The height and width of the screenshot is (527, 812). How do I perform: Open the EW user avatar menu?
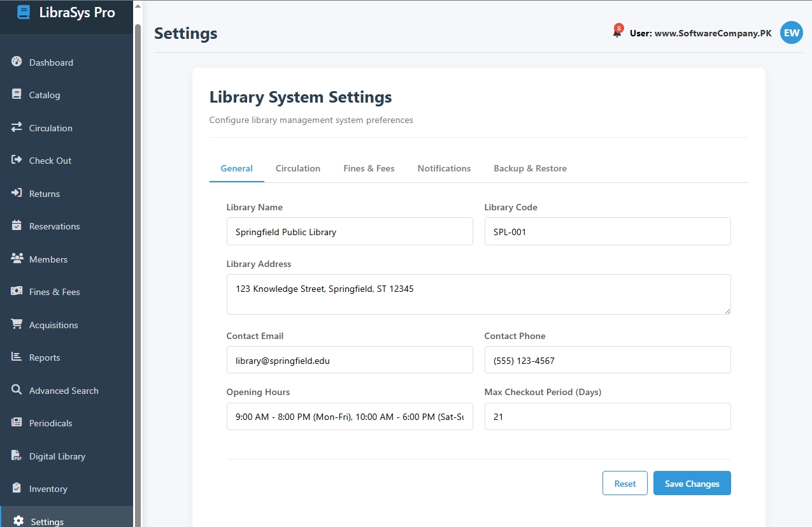coord(791,32)
